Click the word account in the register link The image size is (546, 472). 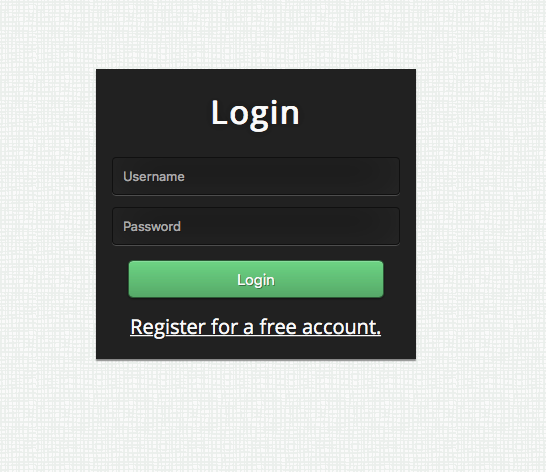click(341, 327)
